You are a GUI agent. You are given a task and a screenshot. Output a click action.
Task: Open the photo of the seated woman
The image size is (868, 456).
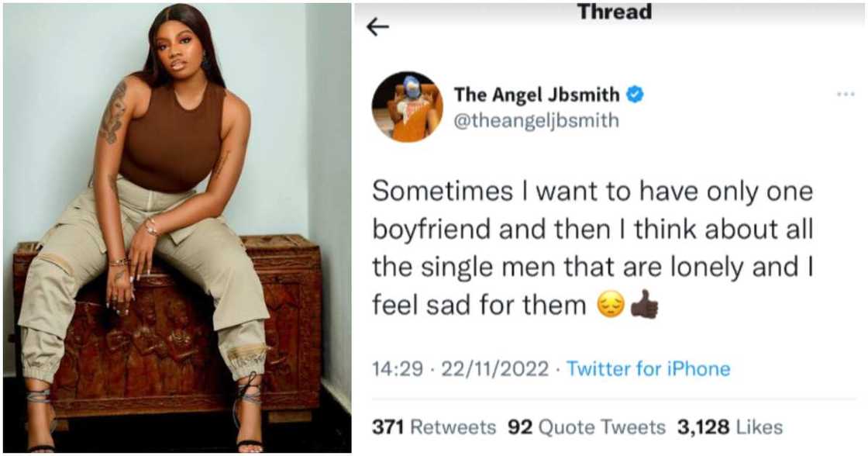tap(177, 228)
